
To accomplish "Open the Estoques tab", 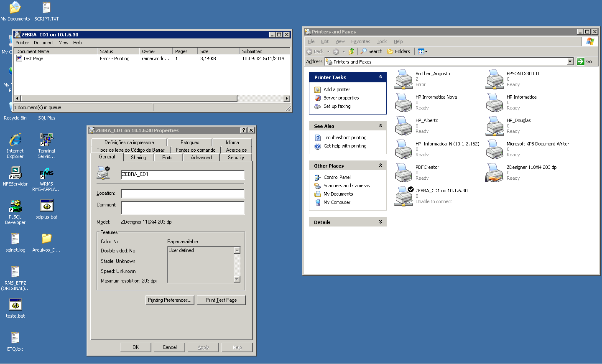I will point(190,143).
